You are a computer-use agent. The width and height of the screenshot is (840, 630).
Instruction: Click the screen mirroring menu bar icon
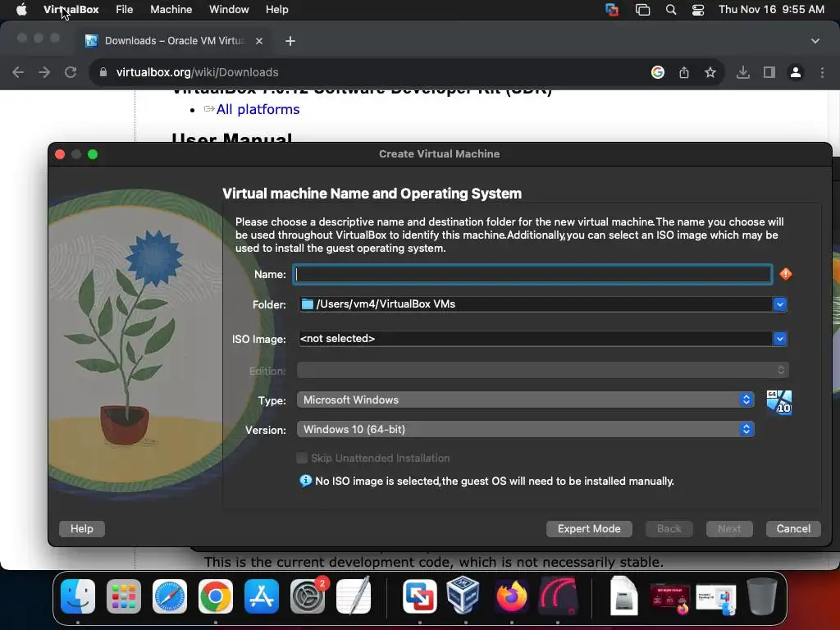pyautogui.click(x=642, y=10)
